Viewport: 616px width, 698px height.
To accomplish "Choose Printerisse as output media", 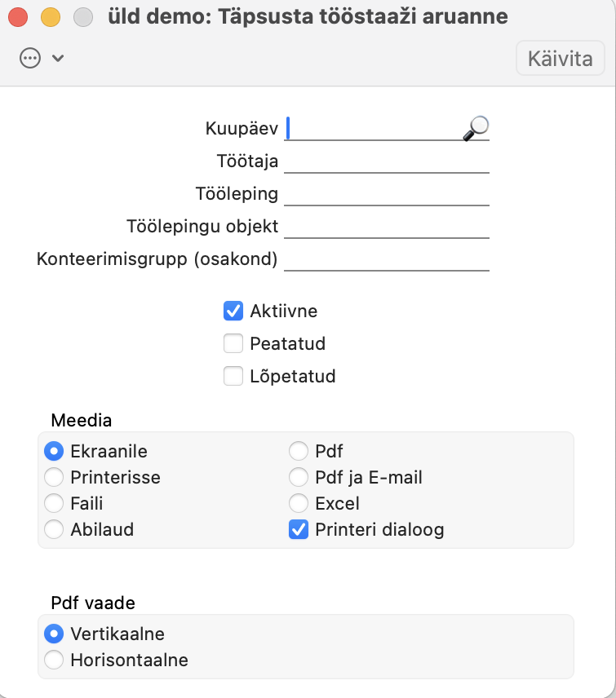I will click(x=54, y=477).
